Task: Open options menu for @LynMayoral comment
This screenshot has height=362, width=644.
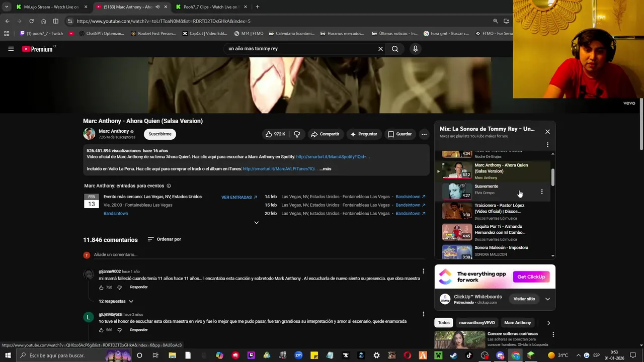Action: pyautogui.click(x=423, y=314)
